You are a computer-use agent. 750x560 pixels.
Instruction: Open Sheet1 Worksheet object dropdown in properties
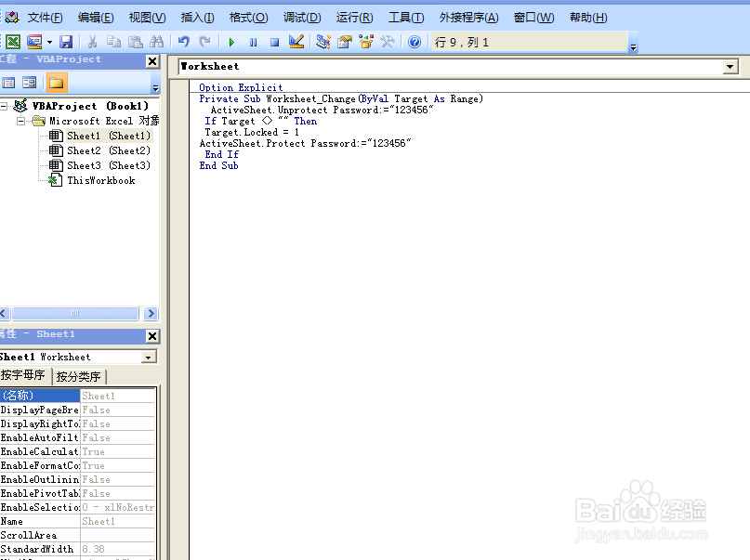click(150, 357)
